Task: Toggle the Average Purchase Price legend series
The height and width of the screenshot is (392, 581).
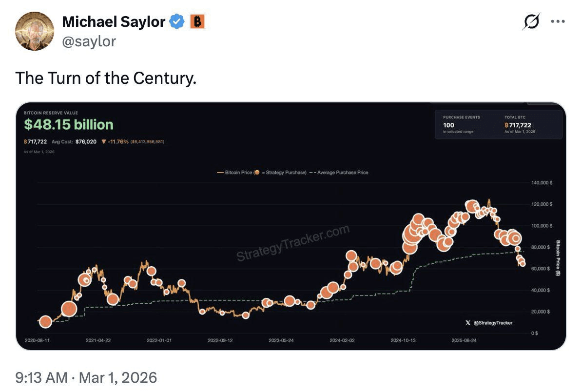Action: [x=342, y=173]
